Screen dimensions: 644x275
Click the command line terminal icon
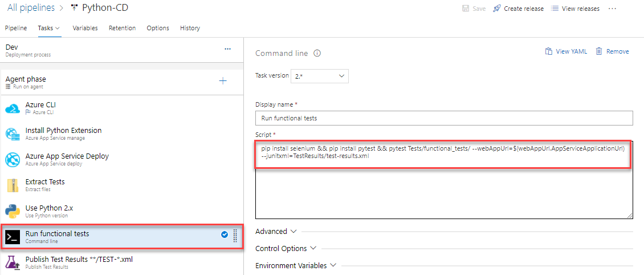coord(13,237)
